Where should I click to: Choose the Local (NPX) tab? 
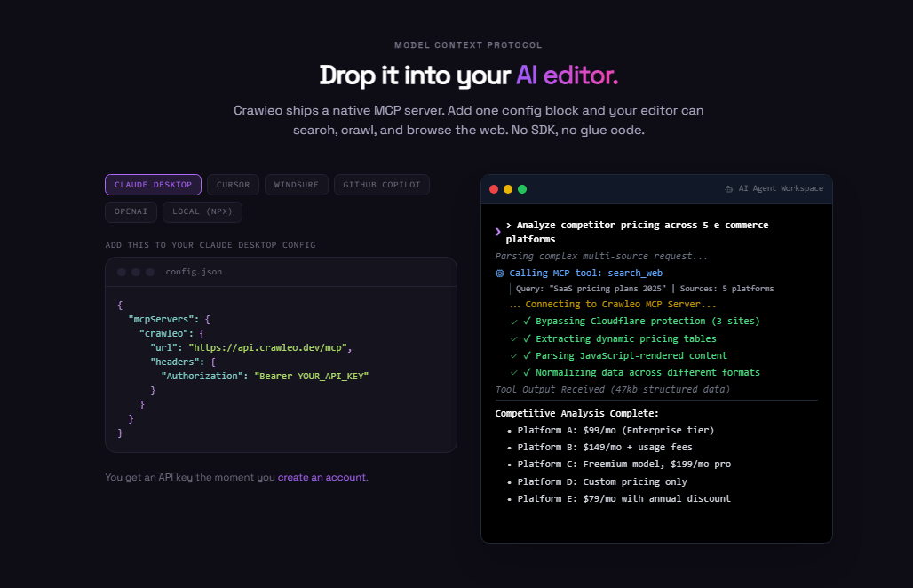(202, 211)
